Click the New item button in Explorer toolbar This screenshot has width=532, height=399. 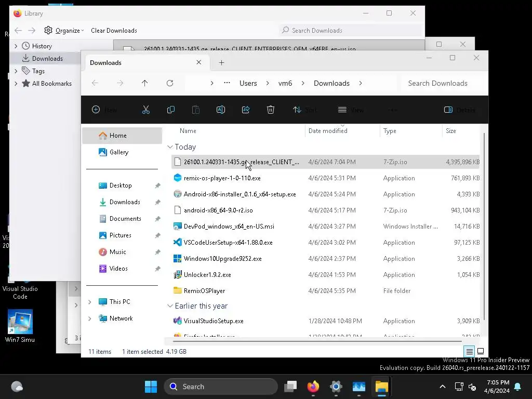pyautogui.click(x=104, y=110)
